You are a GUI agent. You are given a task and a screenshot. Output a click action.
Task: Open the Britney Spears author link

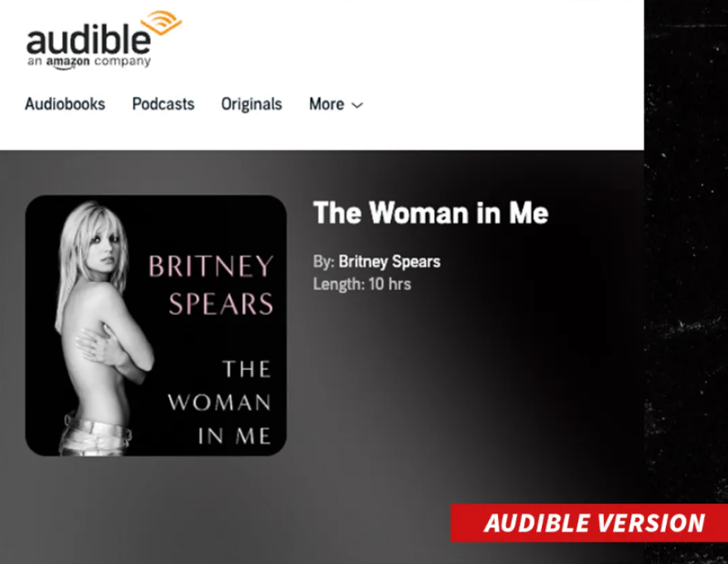pos(390,262)
